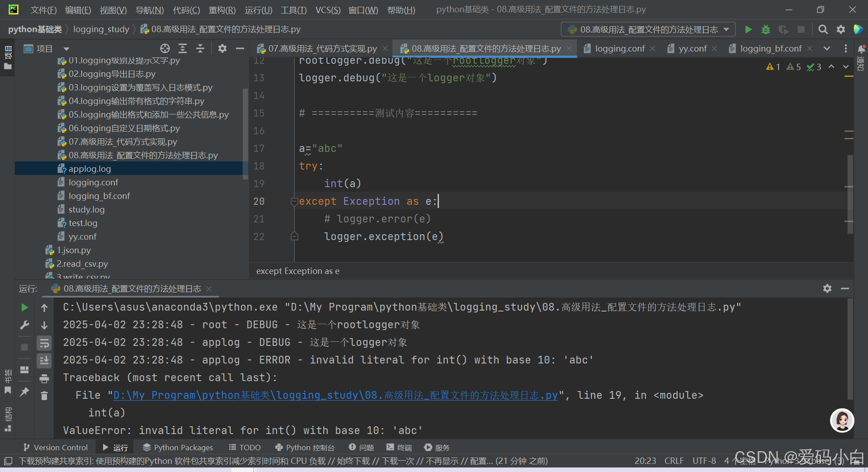Hide the Run panel with the minus icon
This screenshot has height=472, width=868.
pos(845,288)
